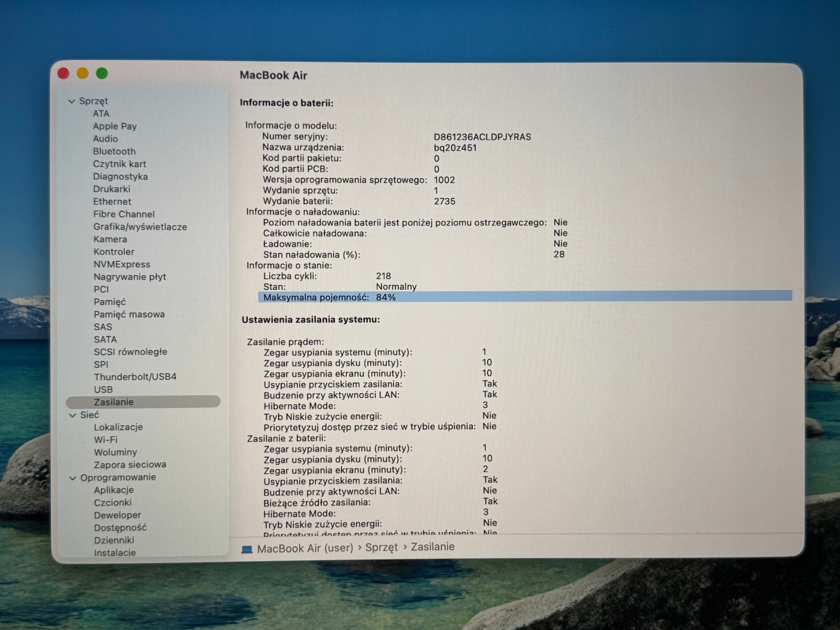
Task: Close the MacBook Air window
Action: [x=63, y=73]
